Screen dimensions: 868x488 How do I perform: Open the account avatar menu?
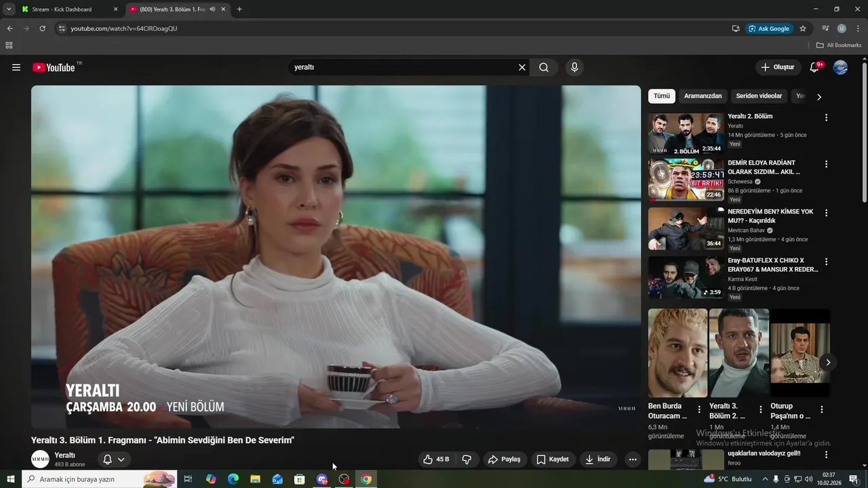coord(840,67)
